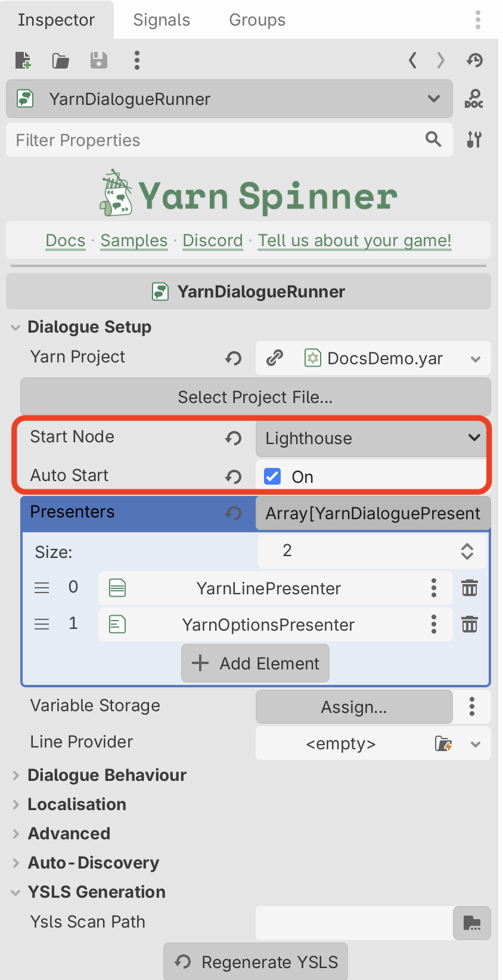The height and width of the screenshot is (980, 503).
Task: Switch to the Groups tab
Action: pos(257,20)
